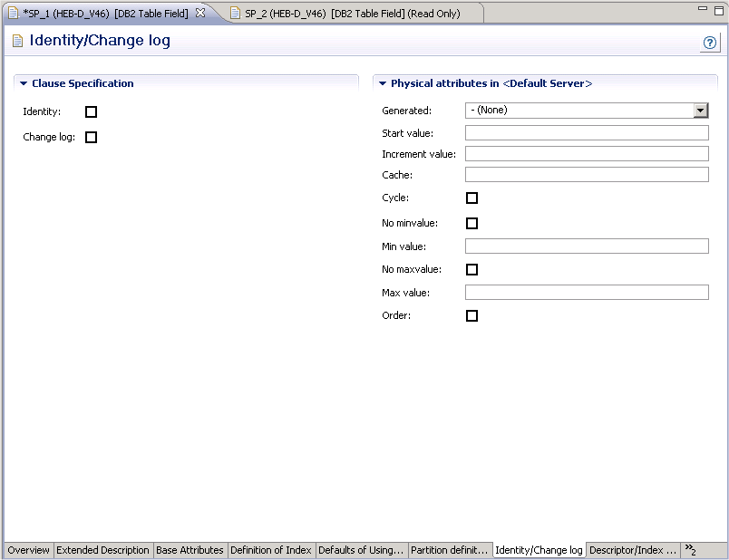Viewport: 729px width, 560px height.
Task: Go to the Overview tab
Action: click(x=29, y=550)
